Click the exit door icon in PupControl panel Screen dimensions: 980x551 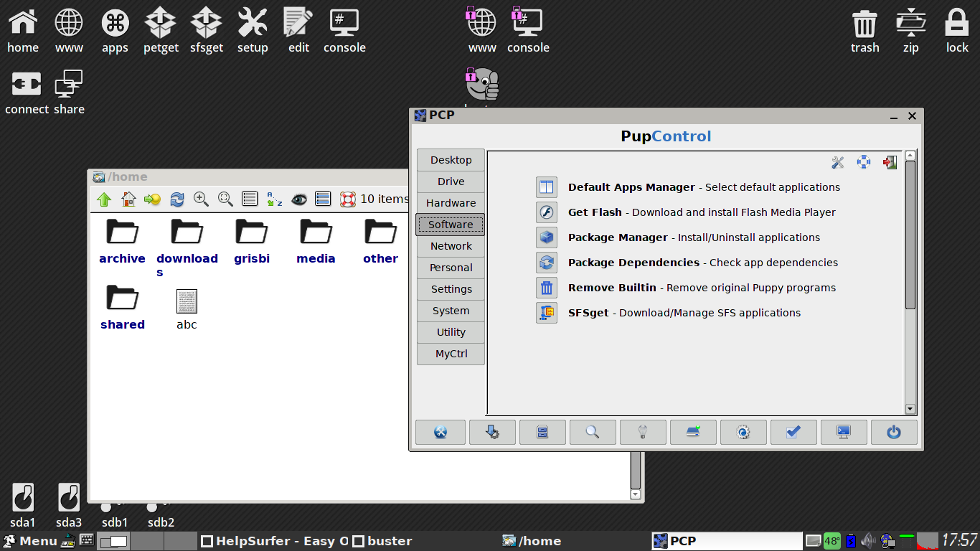pyautogui.click(x=890, y=163)
